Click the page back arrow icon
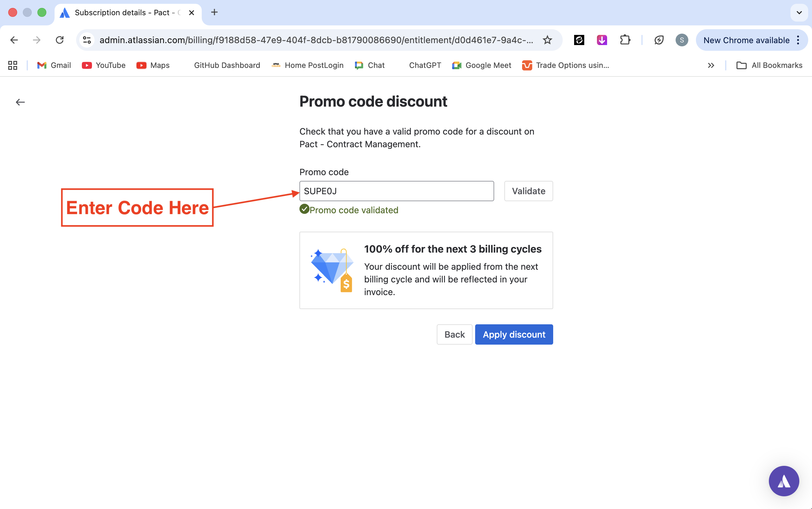 [x=20, y=102]
